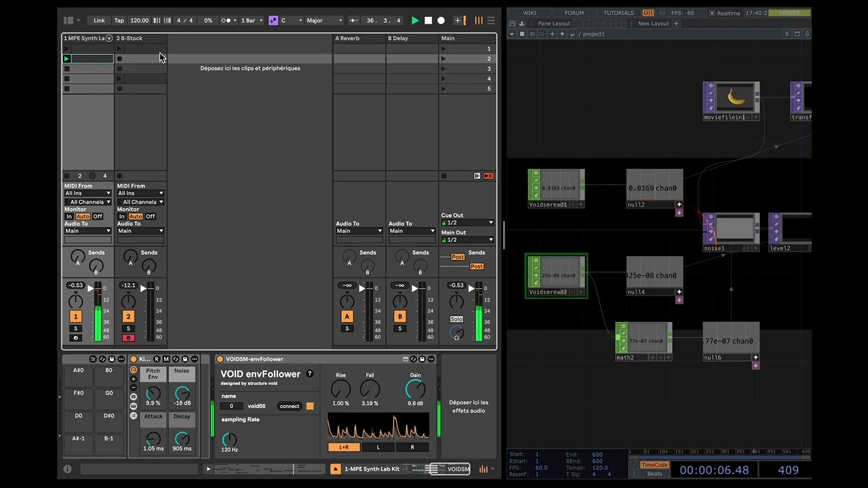Screen dimensions: 868x488
Task: Click the Pitch Env section header
Action: point(153,373)
